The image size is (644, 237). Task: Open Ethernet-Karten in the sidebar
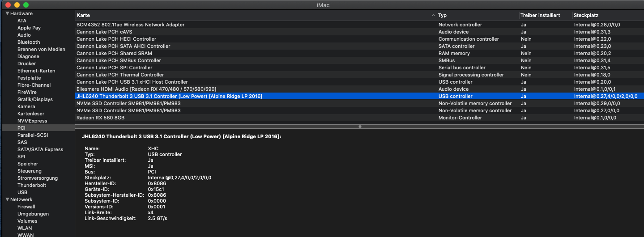pyautogui.click(x=36, y=71)
